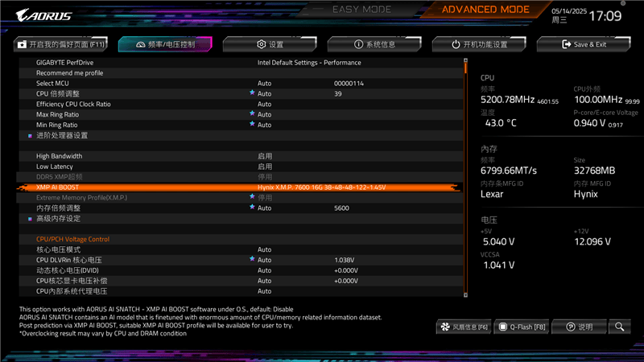Screen dimensions: 644x362
Task: Click favorite star on Extreme Memory Profile row
Action: click(x=252, y=196)
